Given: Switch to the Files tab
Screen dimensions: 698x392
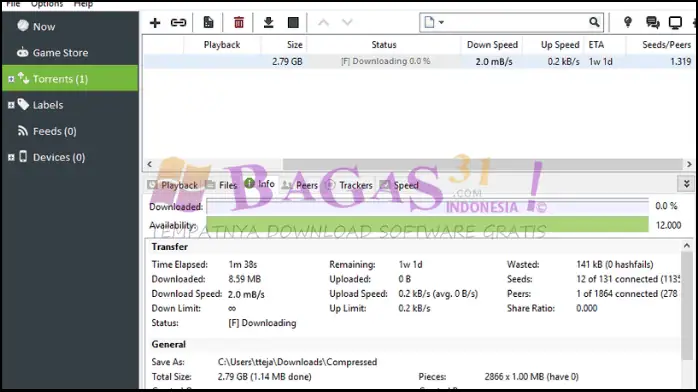Looking at the screenshot, I should click(222, 185).
